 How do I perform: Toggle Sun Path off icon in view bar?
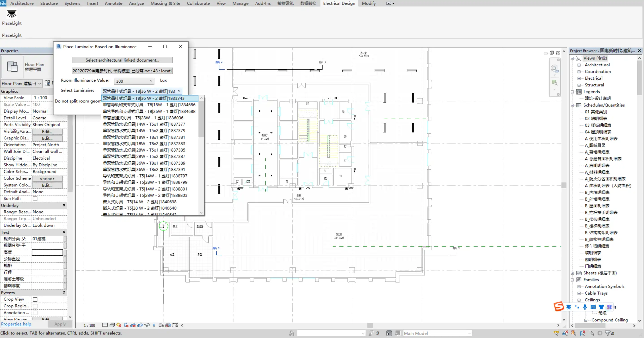(x=119, y=325)
